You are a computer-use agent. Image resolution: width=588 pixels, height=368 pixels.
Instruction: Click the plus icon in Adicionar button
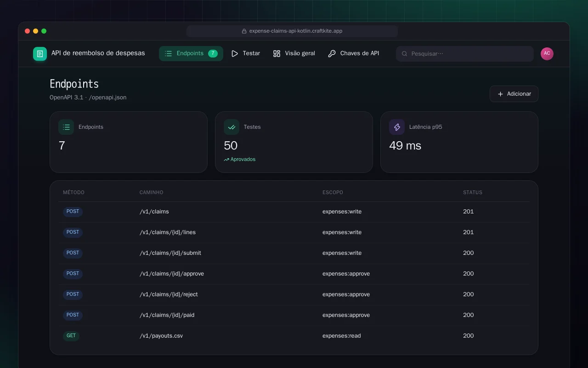pos(501,94)
